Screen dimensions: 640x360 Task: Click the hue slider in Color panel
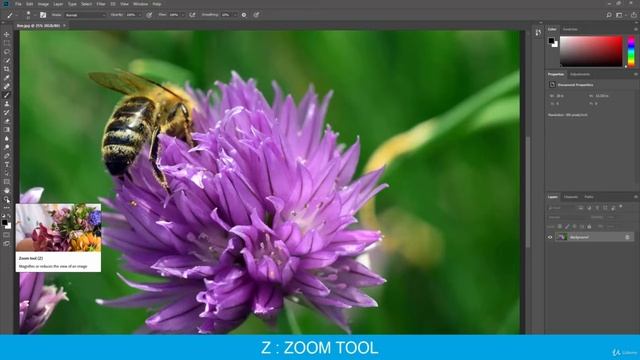[631, 51]
